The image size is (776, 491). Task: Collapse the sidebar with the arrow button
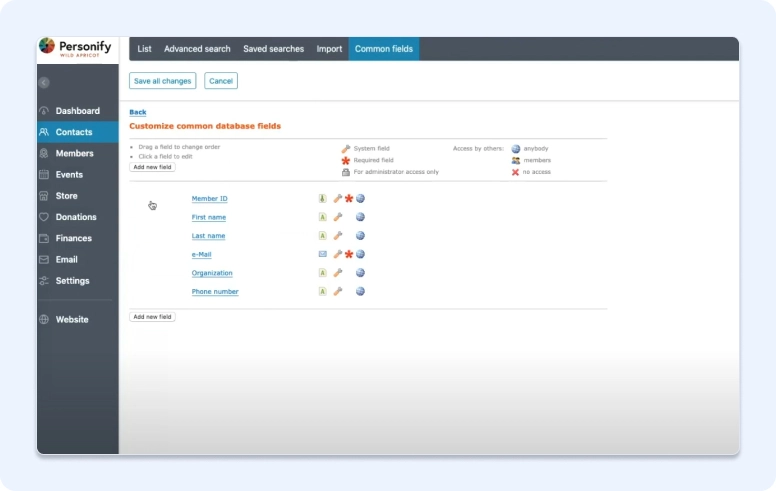coord(44,83)
